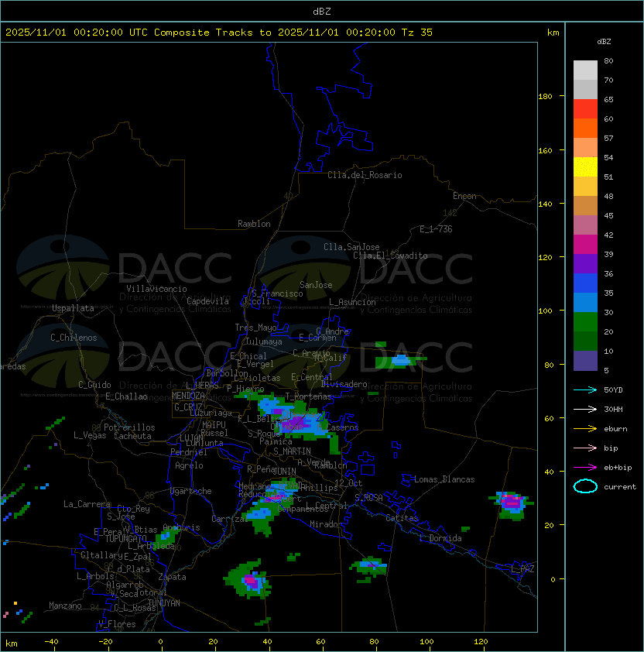Click the 'TUNUYAN' label
The image size is (644, 652).
(x=164, y=603)
